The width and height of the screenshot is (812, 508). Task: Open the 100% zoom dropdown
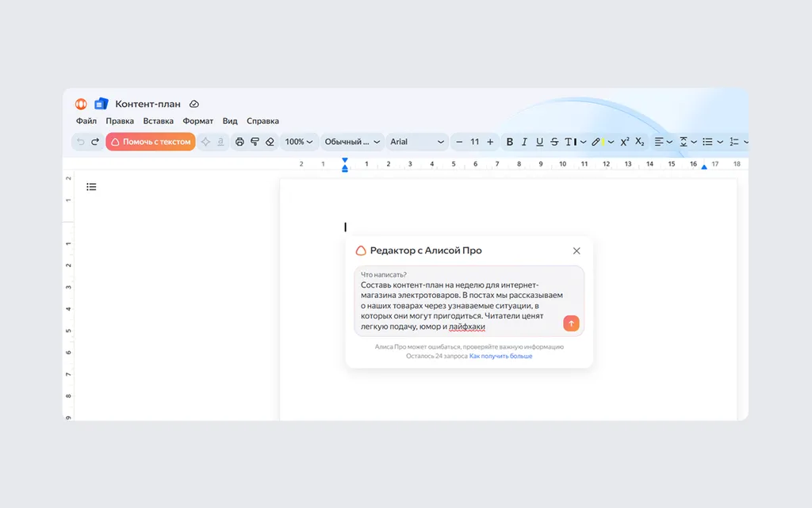[x=299, y=142]
